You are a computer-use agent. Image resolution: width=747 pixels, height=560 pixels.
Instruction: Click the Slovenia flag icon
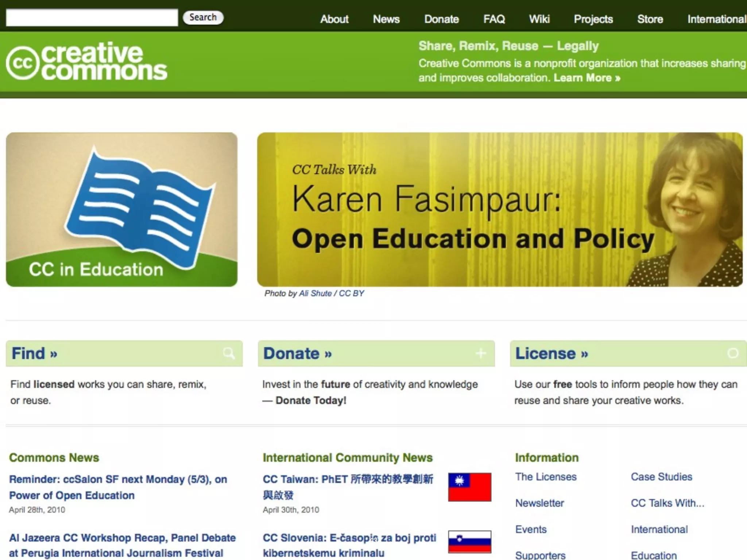(x=469, y=542)
